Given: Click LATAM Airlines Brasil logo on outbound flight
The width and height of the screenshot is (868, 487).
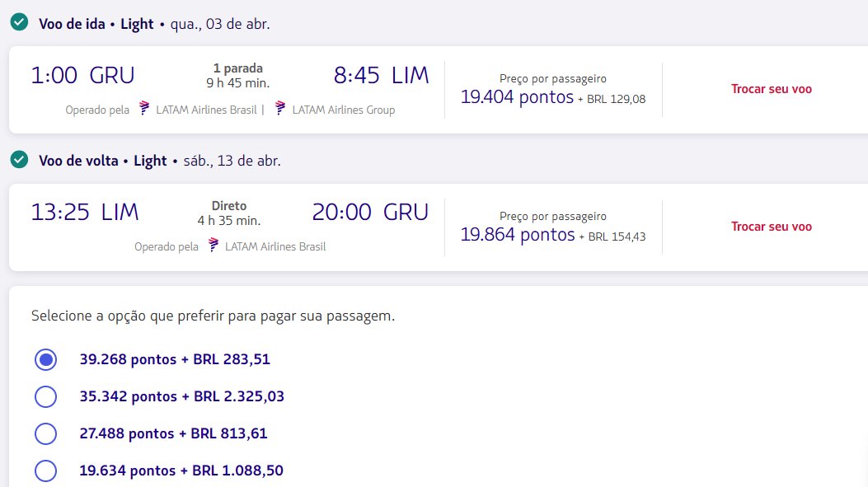Looking at the screenshot, I should click(x=144, y=109).
